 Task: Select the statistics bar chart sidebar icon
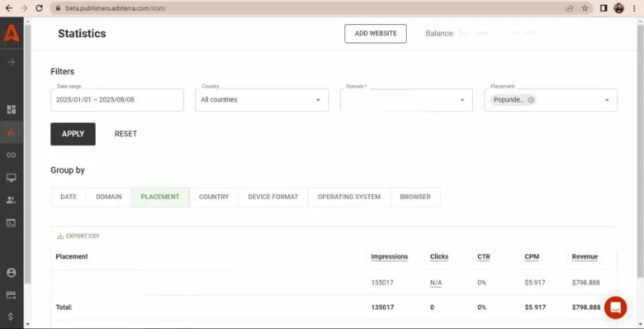pyautogui.click(x=12, y=132)
